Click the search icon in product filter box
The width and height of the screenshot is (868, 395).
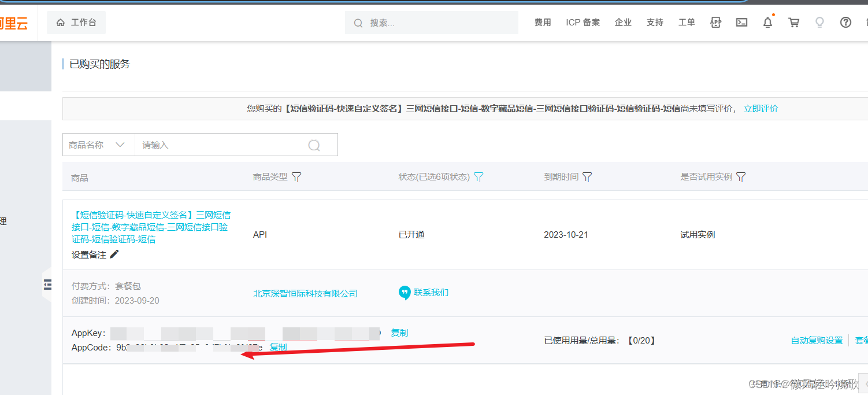click(314, 145)
